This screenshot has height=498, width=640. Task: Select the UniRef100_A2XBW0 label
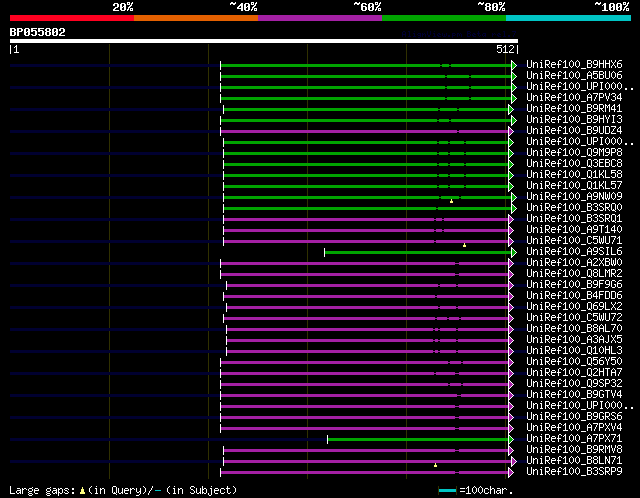[x=574, y=263]
